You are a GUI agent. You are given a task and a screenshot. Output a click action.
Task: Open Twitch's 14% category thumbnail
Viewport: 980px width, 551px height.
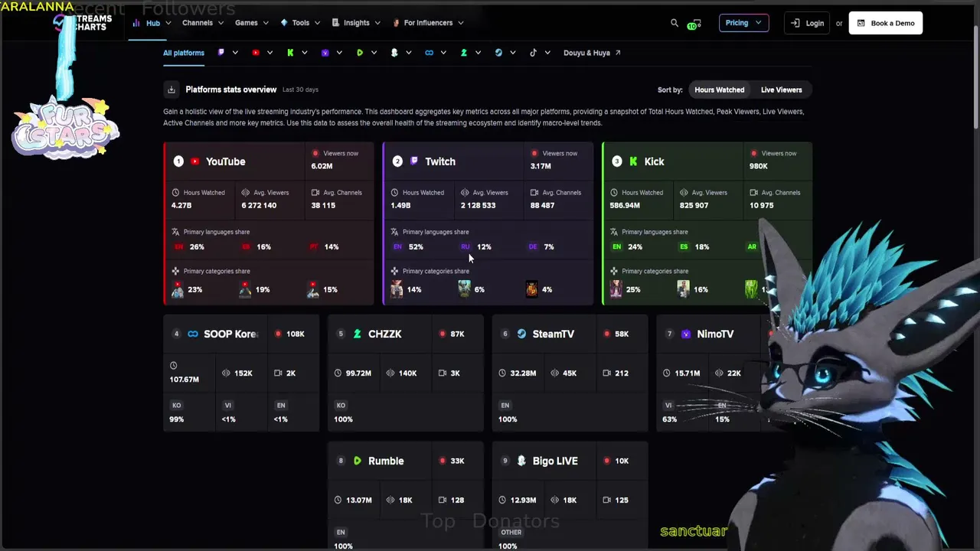397,289
